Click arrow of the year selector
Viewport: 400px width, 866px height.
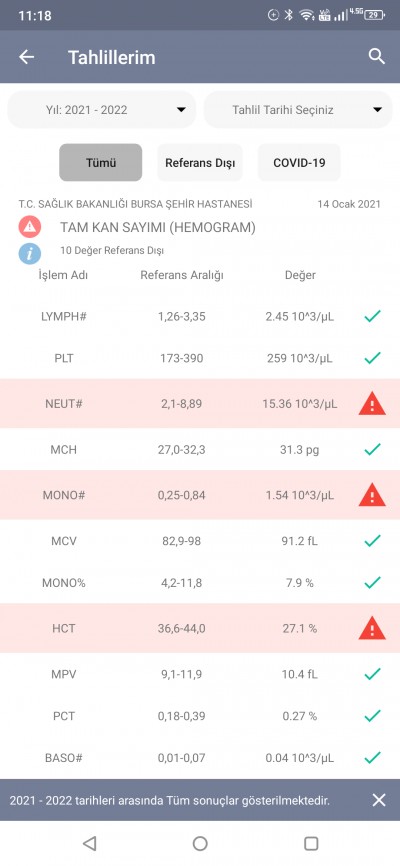click(x=181, y=110)
